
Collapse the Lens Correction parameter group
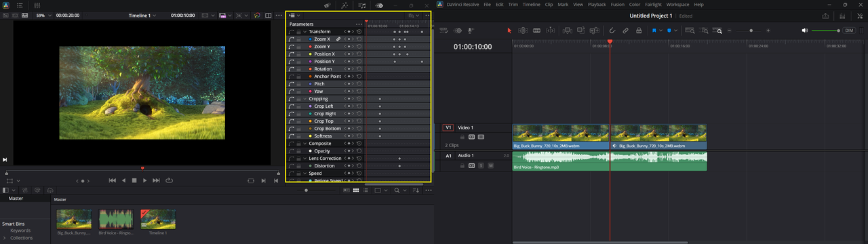[305, 159]
